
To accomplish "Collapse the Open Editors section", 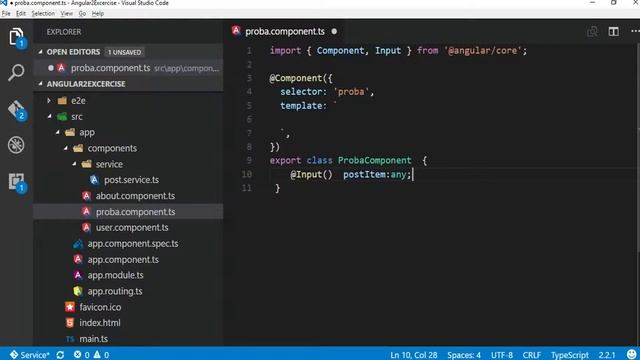I will point(40,52).
